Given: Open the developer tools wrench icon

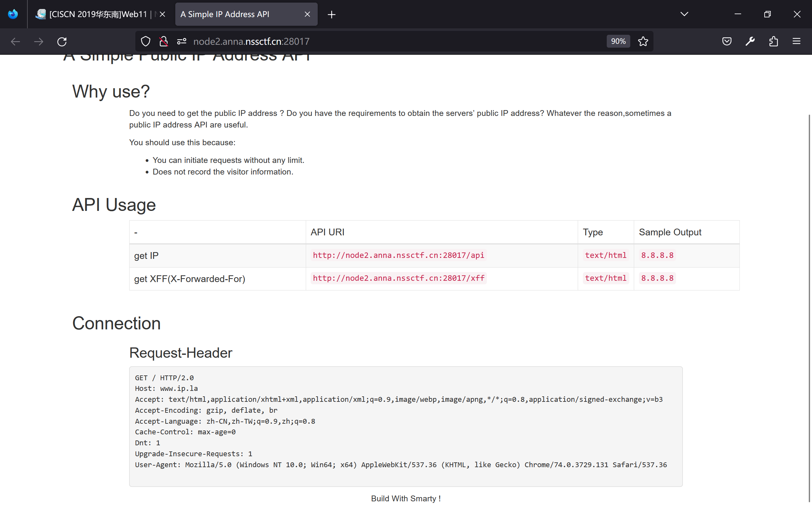Looking at the screenshot, I should click(x=750, y=42).
